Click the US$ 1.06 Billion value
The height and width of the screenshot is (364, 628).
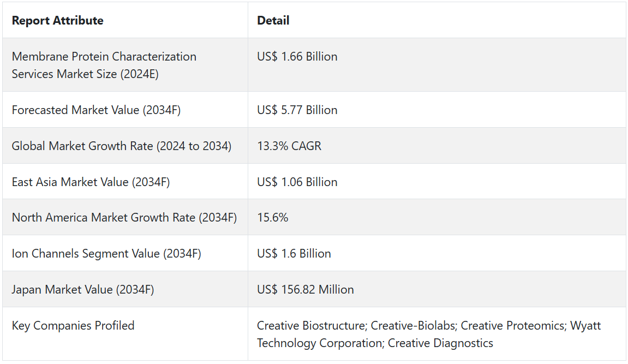(x=297, y=182)
